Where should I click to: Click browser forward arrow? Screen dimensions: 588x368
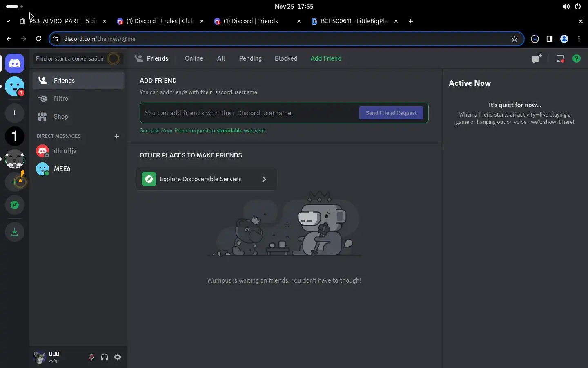[x=24, y=39]
